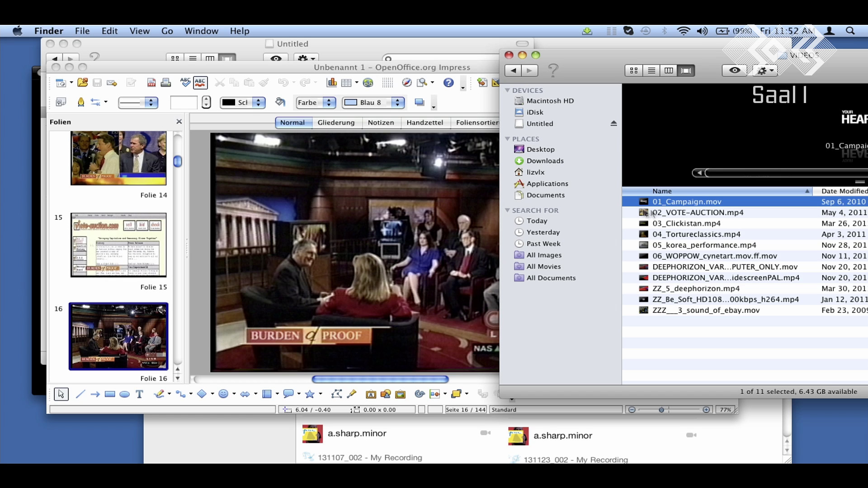Click the Quick Look eye button
Viewport: 868px width, 488px height.
735,70
